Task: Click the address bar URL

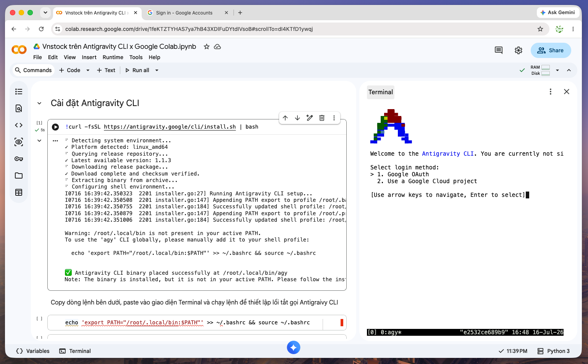Action: click(x=189, y=29)
